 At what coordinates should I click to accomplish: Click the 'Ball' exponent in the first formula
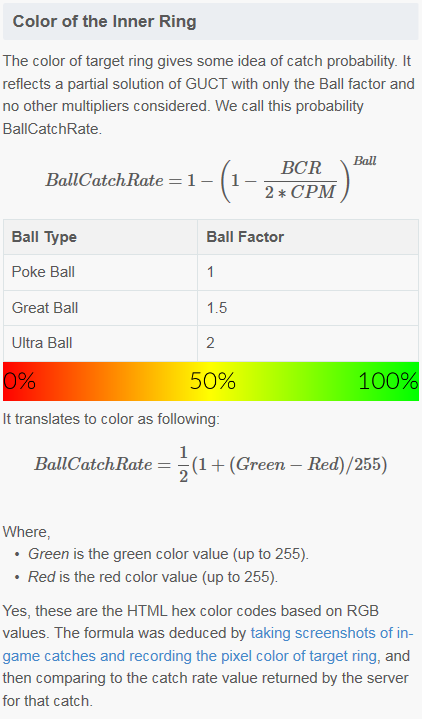point(365,161)
